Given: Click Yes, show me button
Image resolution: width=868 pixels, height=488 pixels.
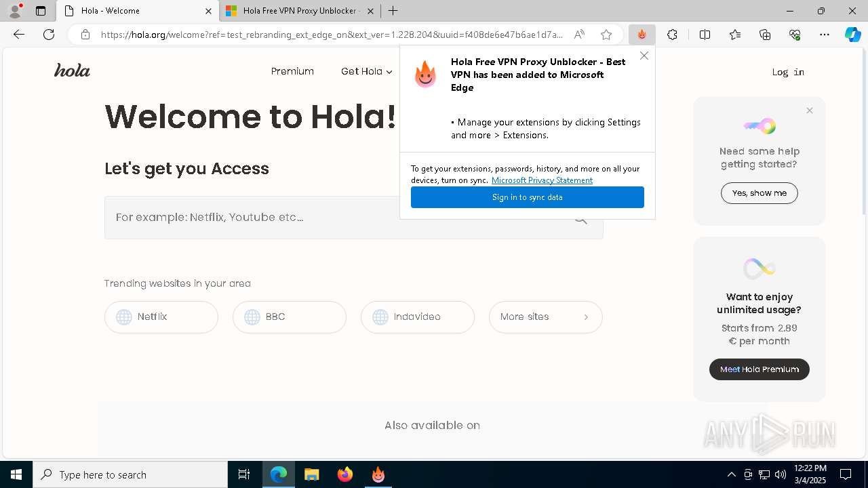Looking at the screenshot, I should tap(759, 193).
